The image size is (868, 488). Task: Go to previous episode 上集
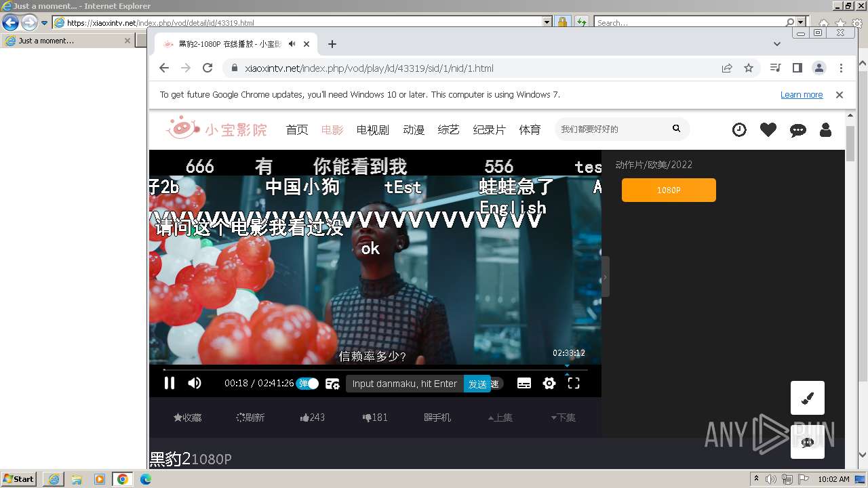click(500, 418)
